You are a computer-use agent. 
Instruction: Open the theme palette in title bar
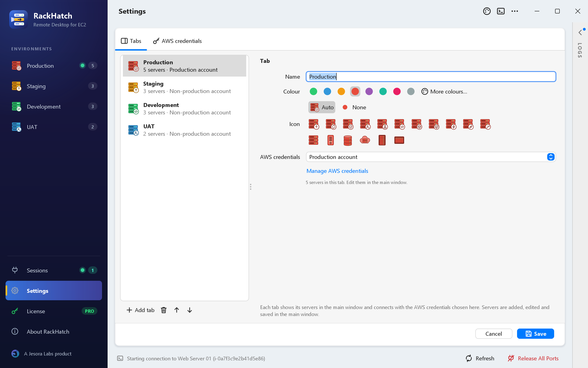[487, 11]
